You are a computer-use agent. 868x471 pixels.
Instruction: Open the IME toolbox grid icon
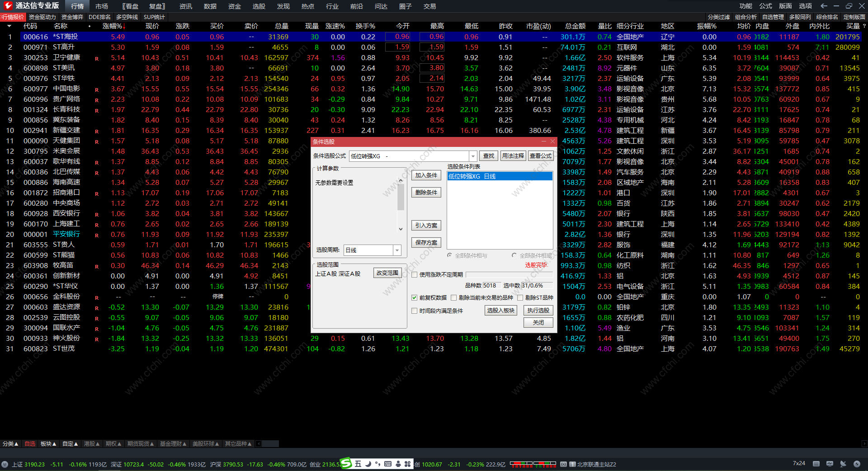pyautogui.click(x=408, y=464)
